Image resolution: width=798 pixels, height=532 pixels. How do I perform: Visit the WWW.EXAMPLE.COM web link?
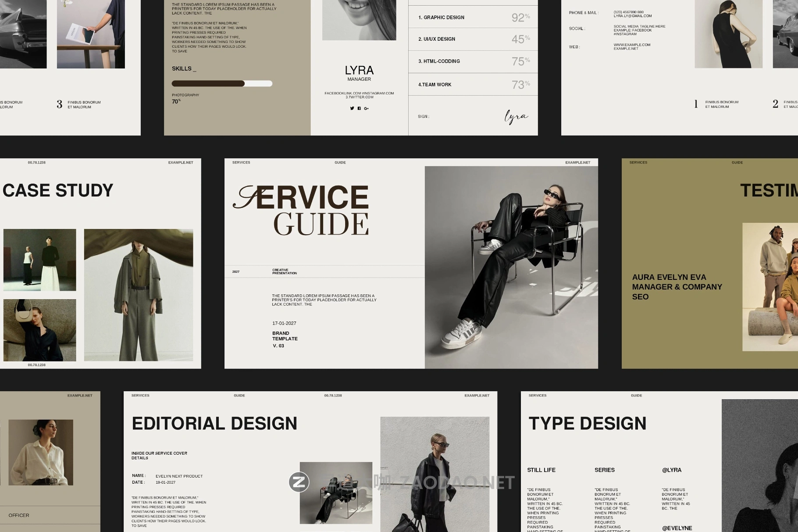(632, 45)
